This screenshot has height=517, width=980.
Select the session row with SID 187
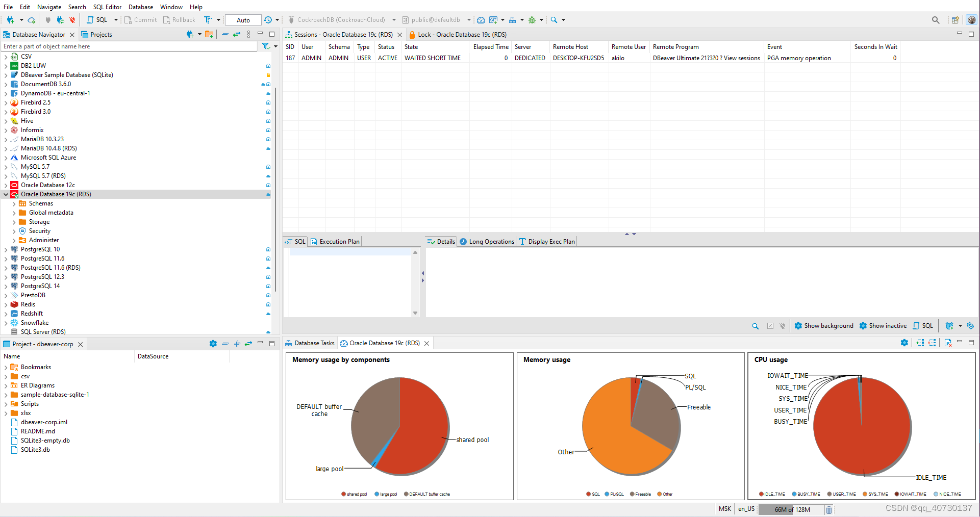(x=592, y=58)
